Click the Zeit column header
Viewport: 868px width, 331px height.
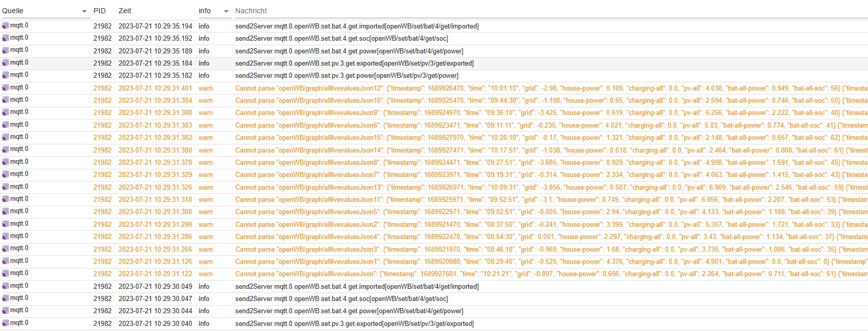tap(125, 11)
